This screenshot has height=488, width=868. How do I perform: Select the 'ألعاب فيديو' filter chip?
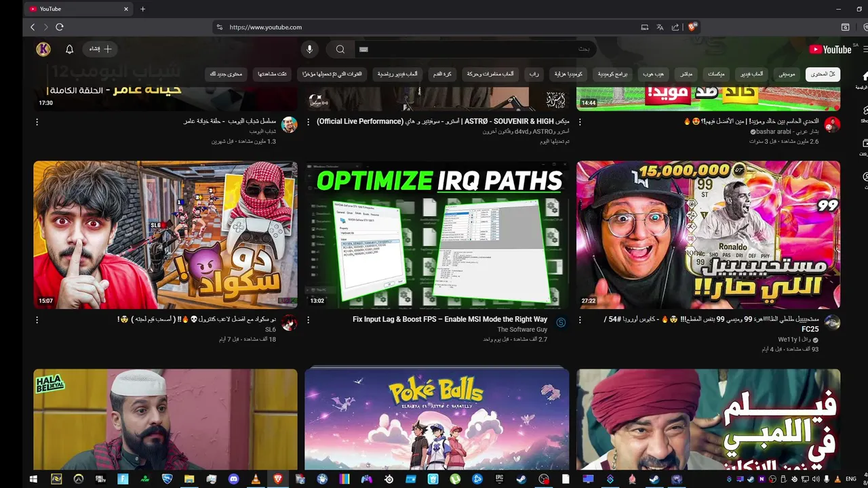pyautogui.click(x=751, y=74)
